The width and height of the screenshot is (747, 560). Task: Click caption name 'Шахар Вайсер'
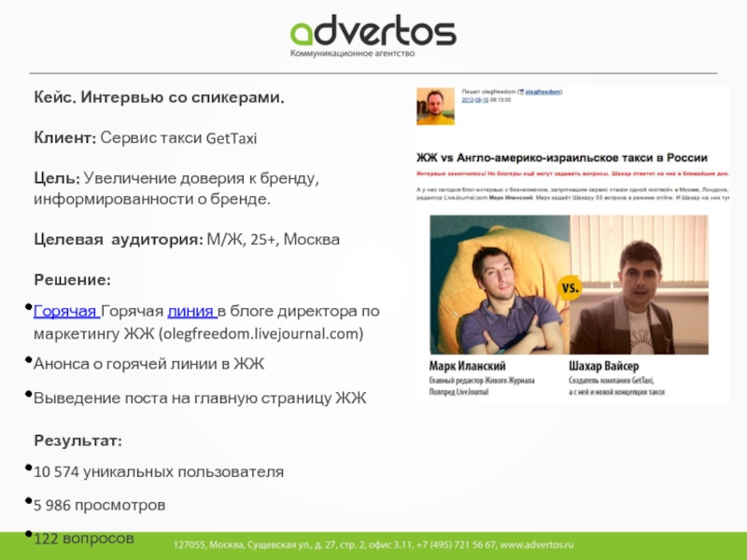603,366
